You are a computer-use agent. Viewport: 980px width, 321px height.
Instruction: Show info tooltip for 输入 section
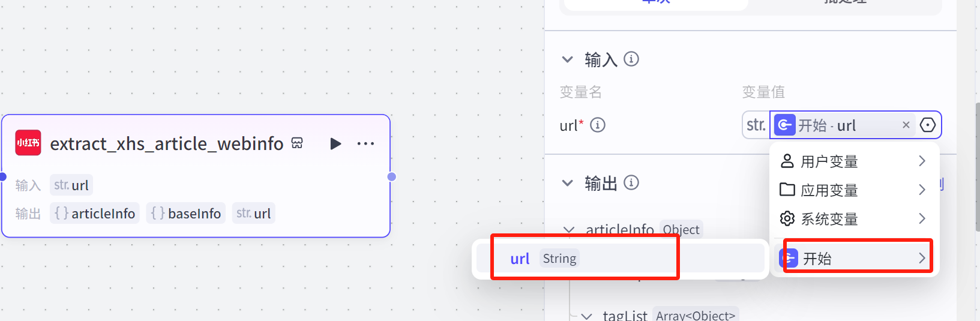pyautogui.click(x=631, y=59)
